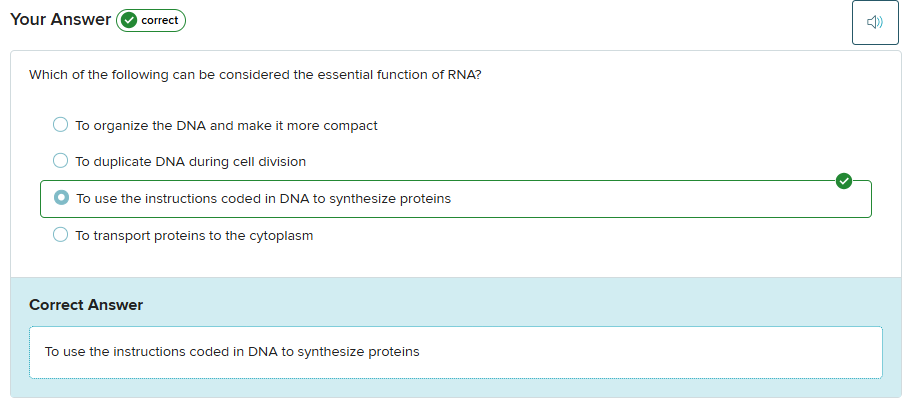Click the green check icon in the correct badge
This screenshot has height=401, width=905.
(x=129, y=21)
